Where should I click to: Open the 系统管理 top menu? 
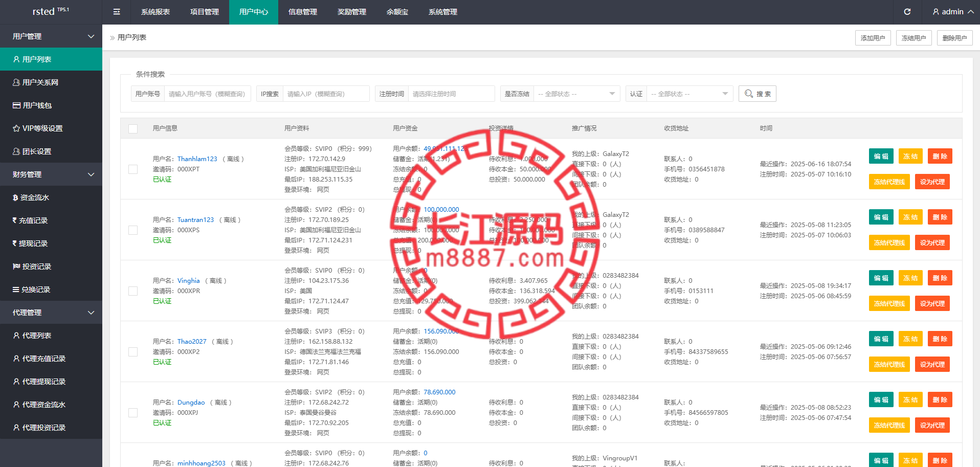coord(443,12)
